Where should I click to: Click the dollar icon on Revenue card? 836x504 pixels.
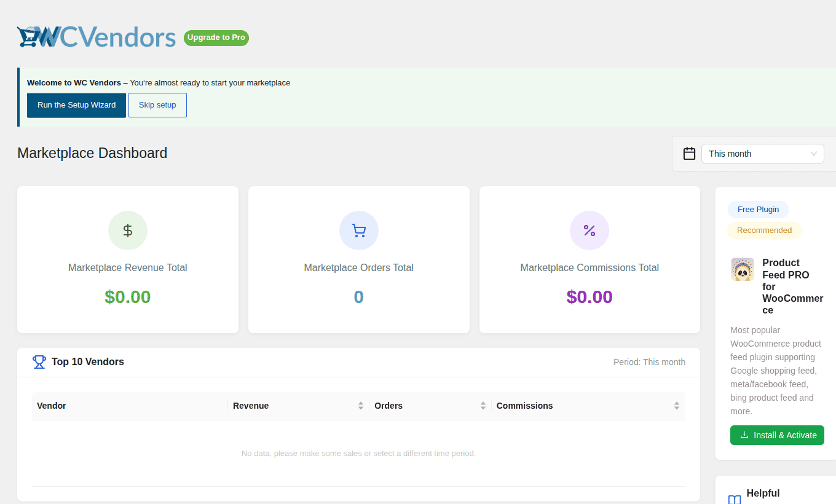pyautogui.click(x=128, y=230)
